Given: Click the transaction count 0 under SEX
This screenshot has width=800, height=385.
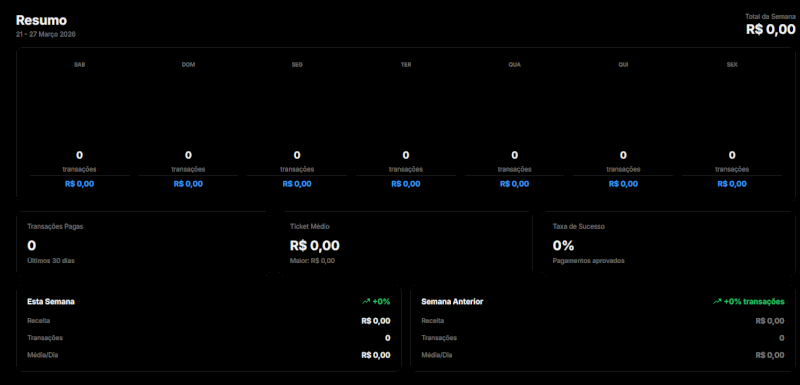Looking at the screenshot, I should click(x=732, y=155).
